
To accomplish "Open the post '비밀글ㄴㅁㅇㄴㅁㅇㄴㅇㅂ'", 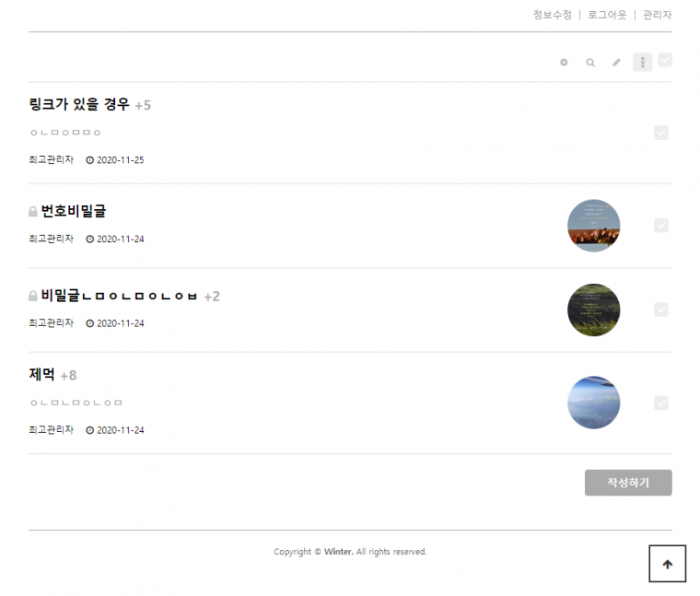I will point(119,295).
